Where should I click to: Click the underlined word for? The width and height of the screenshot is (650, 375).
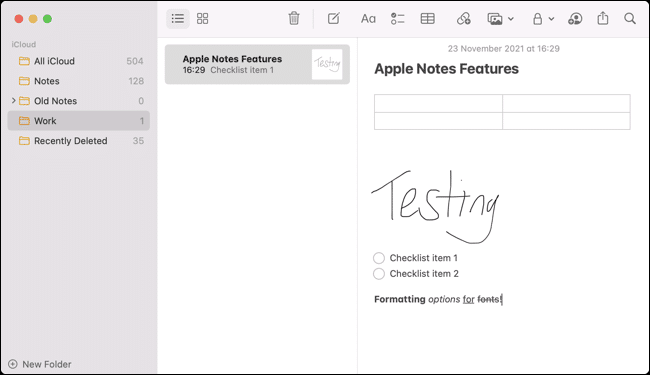point(468,299)
